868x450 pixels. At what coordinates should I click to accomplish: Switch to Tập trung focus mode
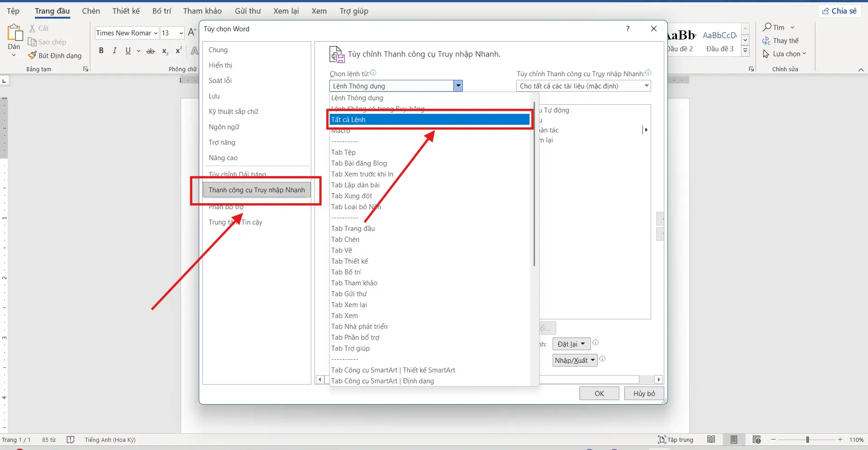pos(676,440)
